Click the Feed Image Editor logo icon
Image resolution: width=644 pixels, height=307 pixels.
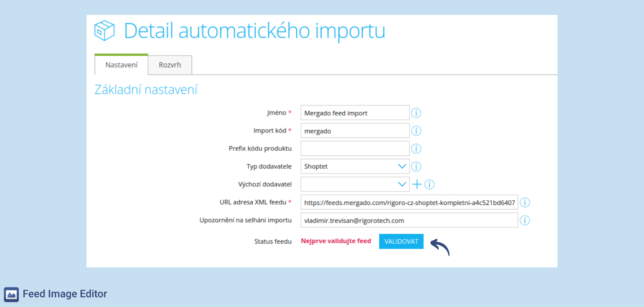(x=11, y=294)
